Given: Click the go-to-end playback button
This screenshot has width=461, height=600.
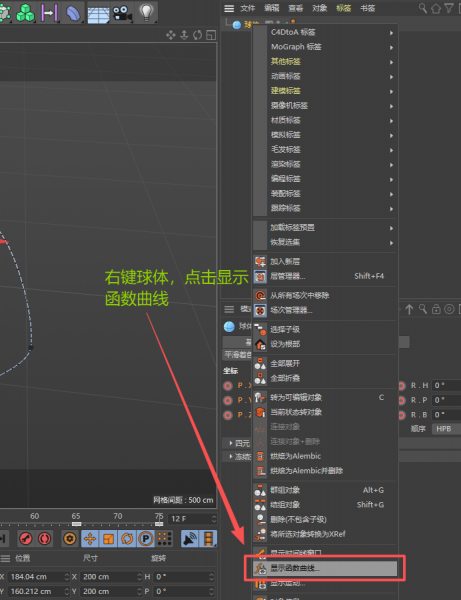Looking at the screenshot, I should 3,539.
